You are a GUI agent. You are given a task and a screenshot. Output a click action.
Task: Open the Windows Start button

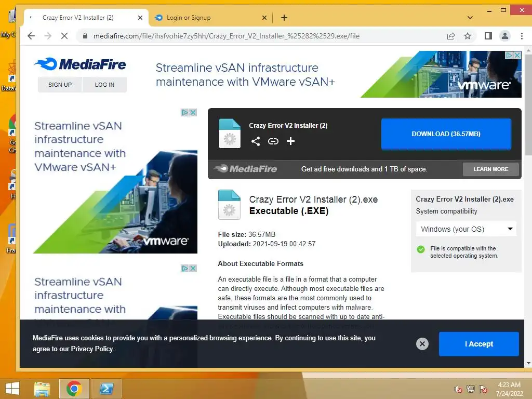12,389
